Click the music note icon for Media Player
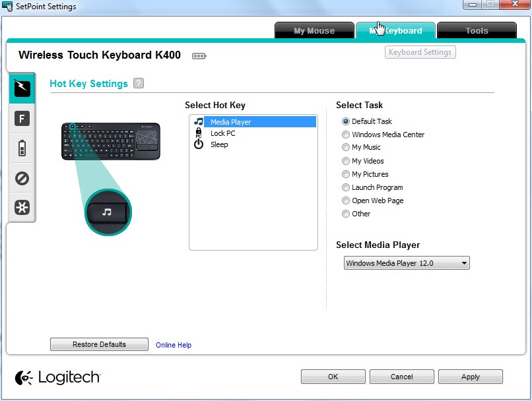Screen dimensions: 532x401 coord(199,121)
